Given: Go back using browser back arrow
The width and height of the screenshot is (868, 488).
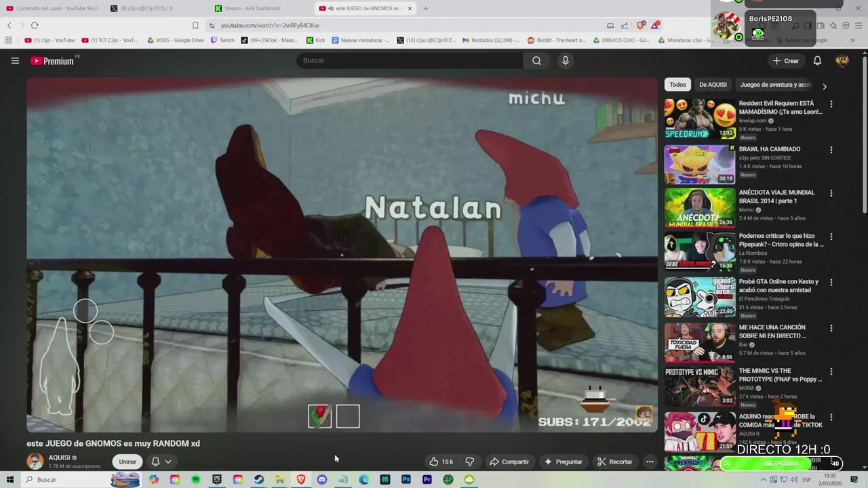Looking at the screenshot, I should [x=9, y=25].
